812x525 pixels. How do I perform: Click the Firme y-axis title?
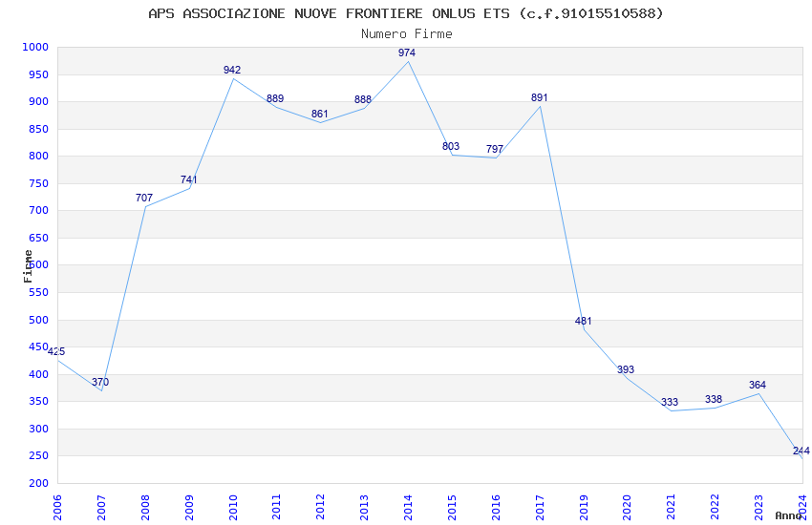(28, 266)
